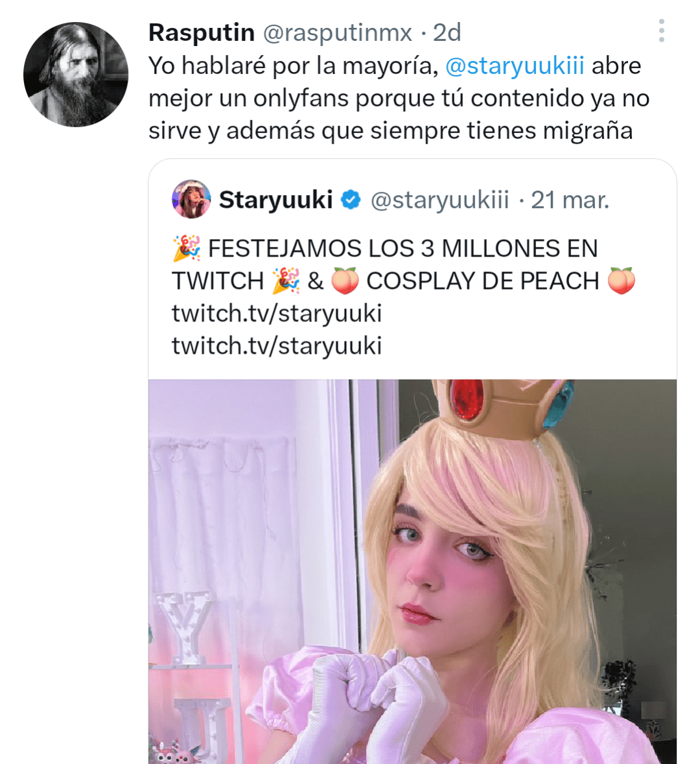Click the party popper emoji before FESTEJAMOS
Screen dimensions: 700x764
[187, 249]
